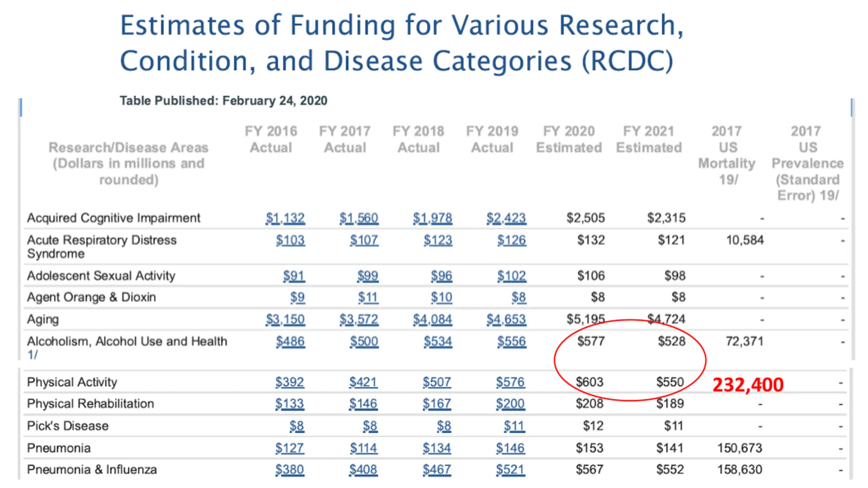The width and height of the screenshot is (868, 488).
Task: Open Alcoholism FY 2016 $486 link
Action: click(x=290, y=341)
